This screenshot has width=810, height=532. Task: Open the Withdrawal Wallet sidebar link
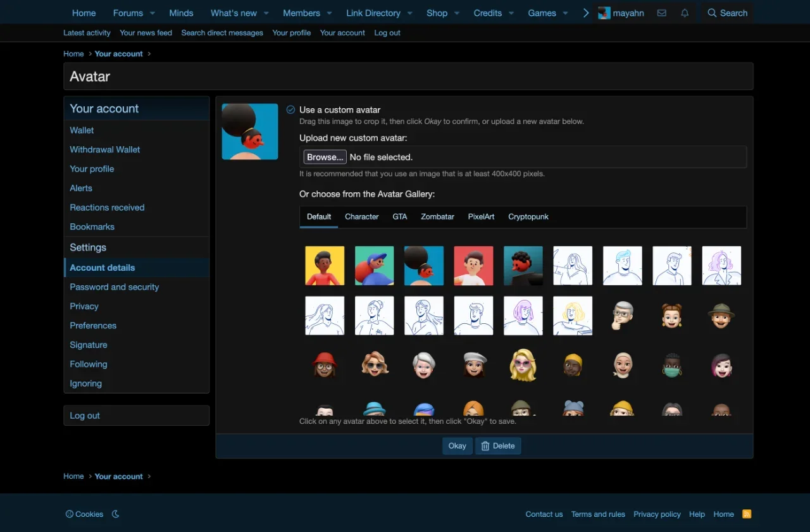pos(105,150)
